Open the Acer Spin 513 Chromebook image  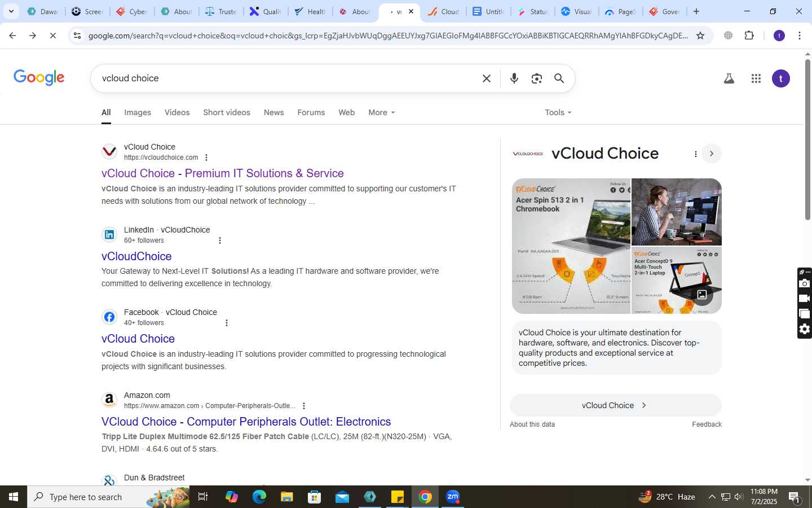point(571,246)
